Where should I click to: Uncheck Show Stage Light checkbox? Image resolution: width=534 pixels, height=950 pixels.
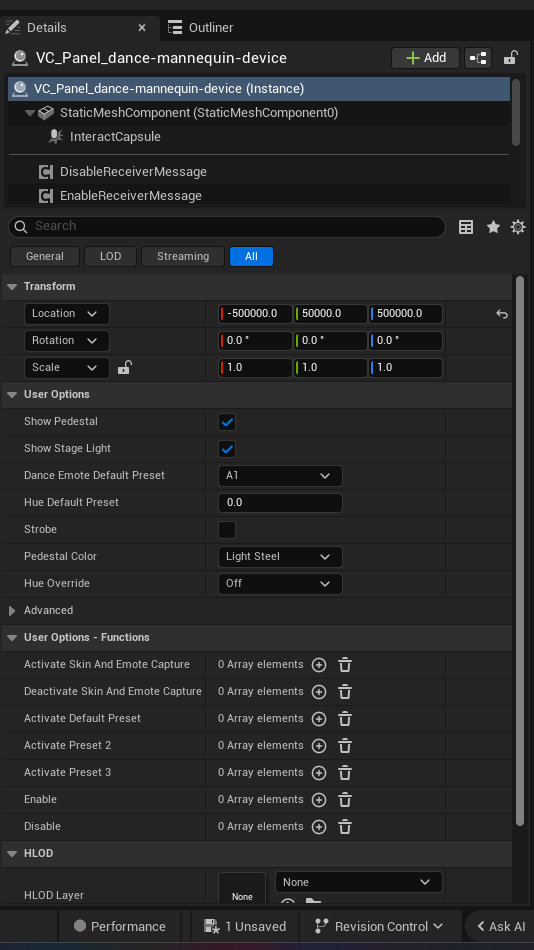tap(227, 449)
